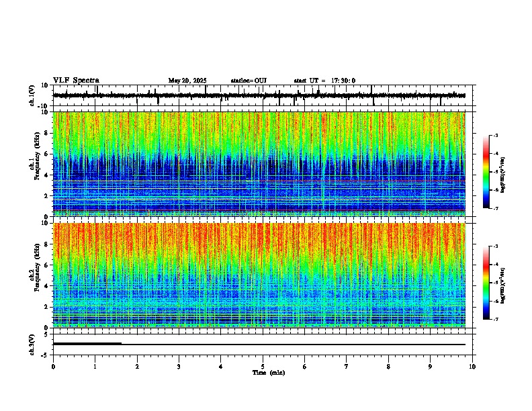Screen dimensions: 532x411
Task: Click the "ch.1(V)" waveform axis label
Action: point(32,95)
